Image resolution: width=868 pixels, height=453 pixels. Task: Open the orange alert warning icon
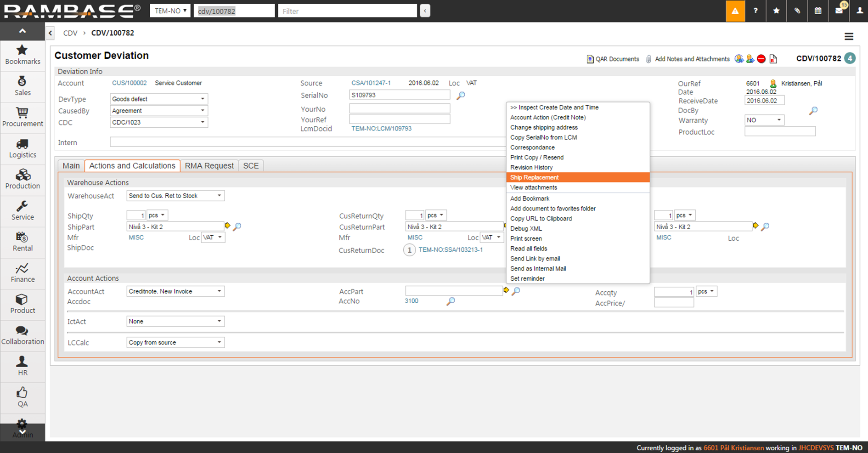(735, 11)
